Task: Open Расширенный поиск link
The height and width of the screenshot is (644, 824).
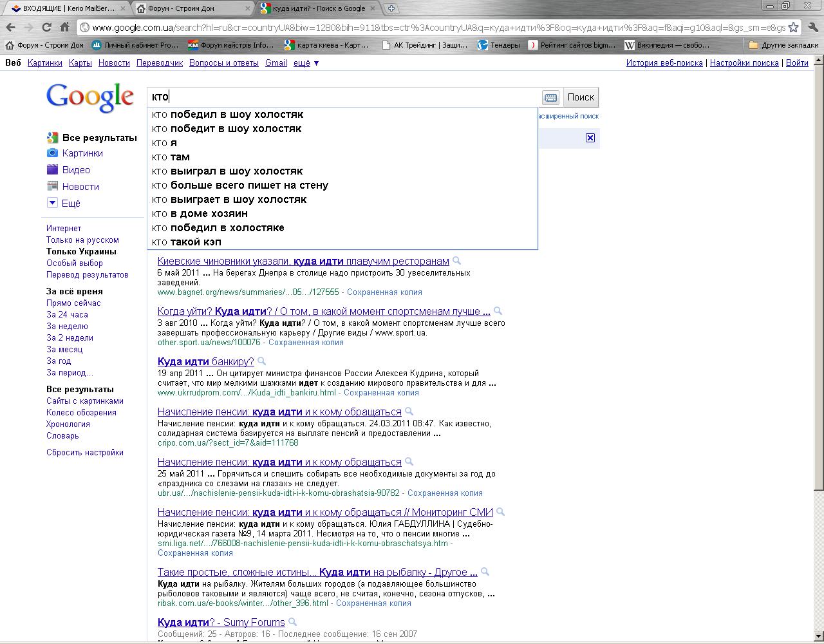Action: coord(568,116)
